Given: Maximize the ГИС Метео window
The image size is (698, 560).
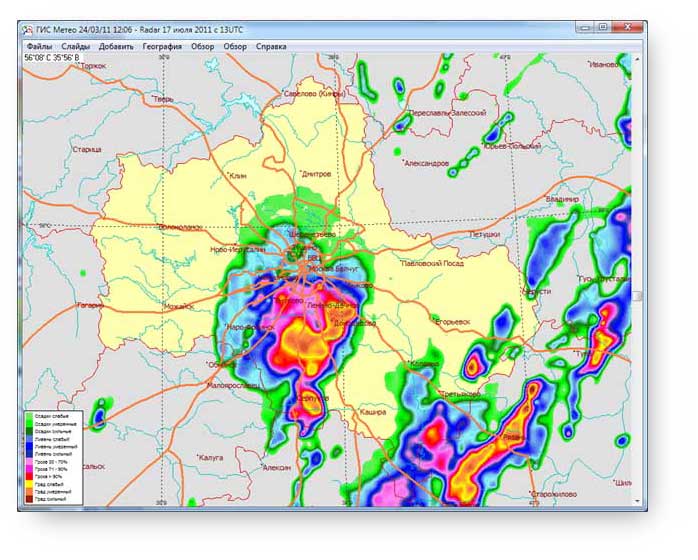Looking at the screenshot, I should (603, 28).
